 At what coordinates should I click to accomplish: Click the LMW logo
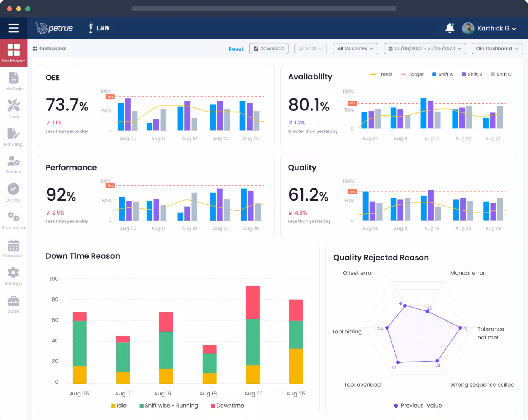[x=99, y=28]
